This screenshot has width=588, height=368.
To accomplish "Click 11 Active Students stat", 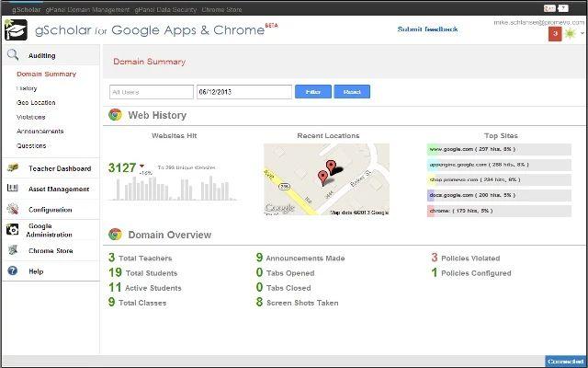I will 145,288.
